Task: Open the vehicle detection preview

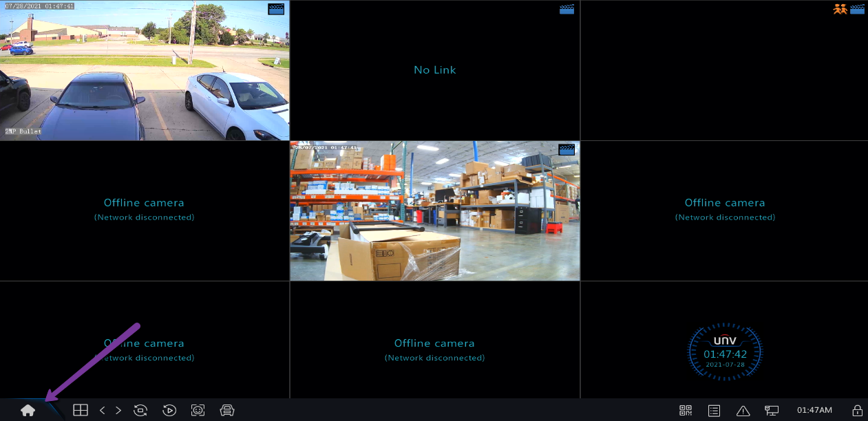Action: tap(227, 411)
